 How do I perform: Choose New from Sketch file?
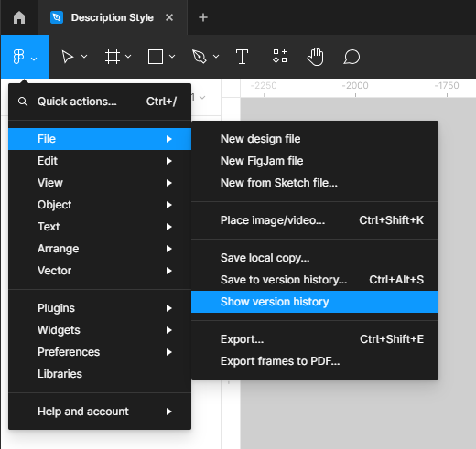click(315, 183)
